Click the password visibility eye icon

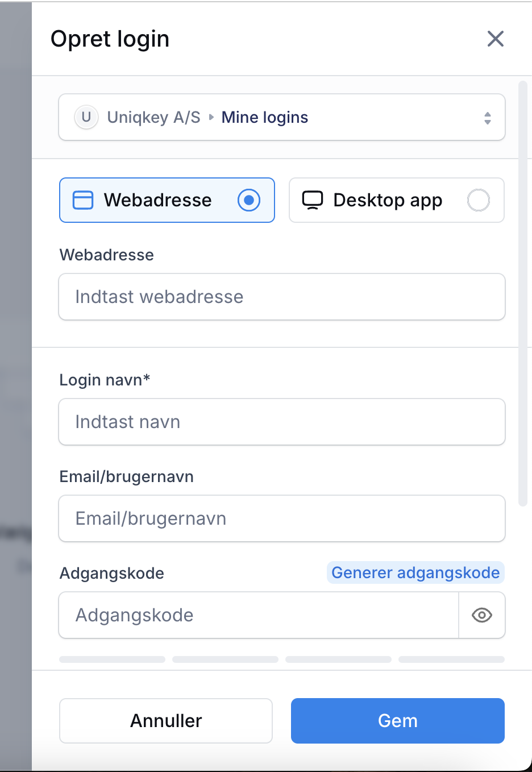tap(482, 615)
